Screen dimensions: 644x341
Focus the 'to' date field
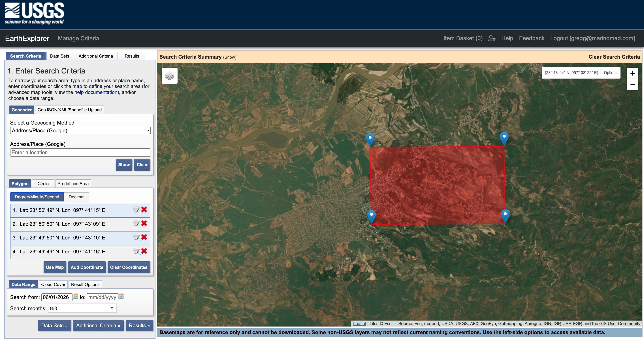[x=103, y=297]
